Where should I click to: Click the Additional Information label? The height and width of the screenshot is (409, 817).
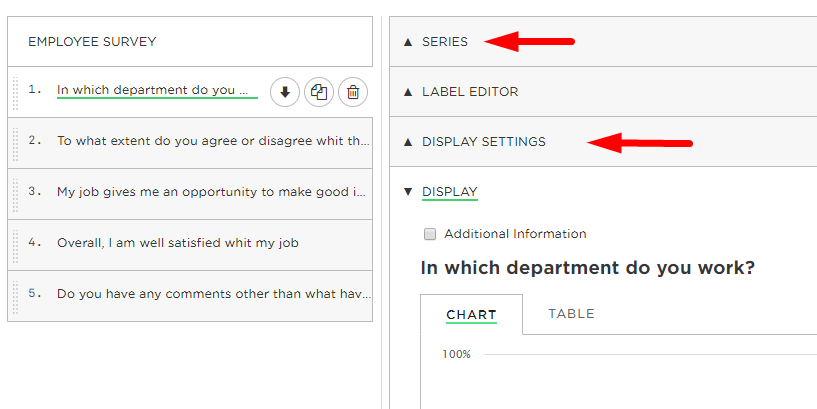point(515,234)
